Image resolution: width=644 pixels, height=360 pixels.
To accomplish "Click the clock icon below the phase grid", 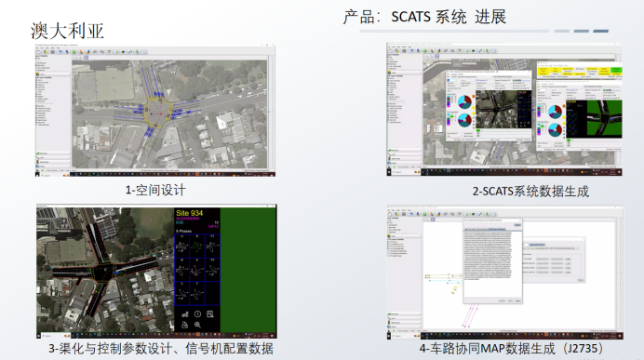I will tap(197, 314).
